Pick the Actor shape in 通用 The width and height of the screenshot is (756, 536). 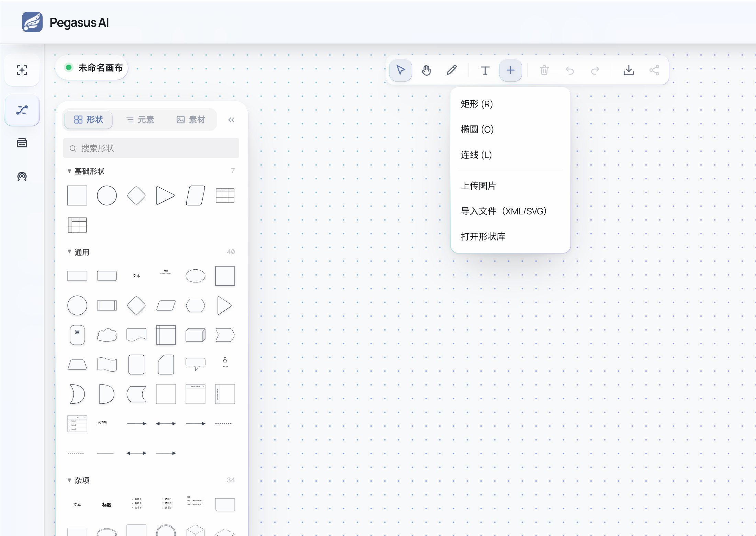tap(225, 362)
